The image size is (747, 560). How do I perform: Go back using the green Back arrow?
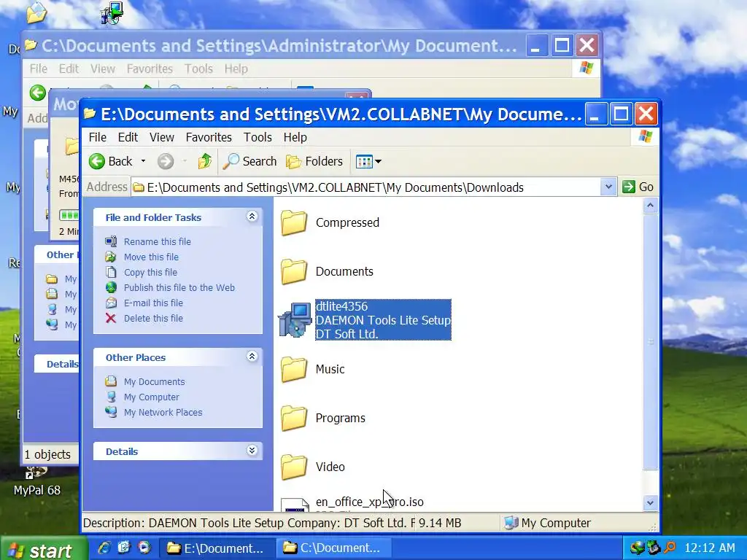tap(111, 161)
